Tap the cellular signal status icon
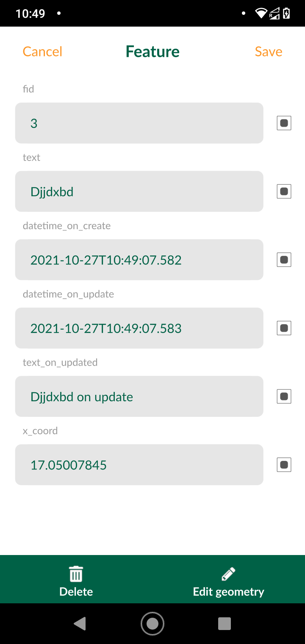The image size is (305, 644). coord(274,14)
